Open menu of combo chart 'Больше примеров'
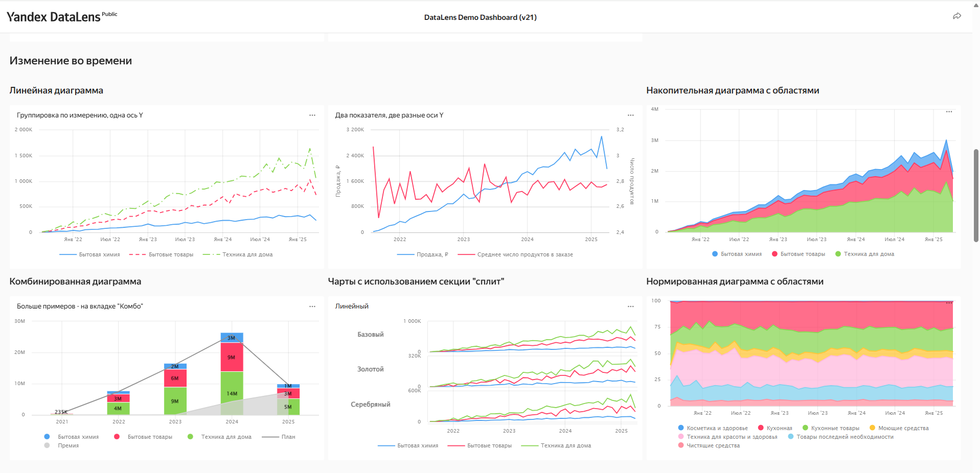The width and height of the screenshot is (980, 473). [312, 306]
